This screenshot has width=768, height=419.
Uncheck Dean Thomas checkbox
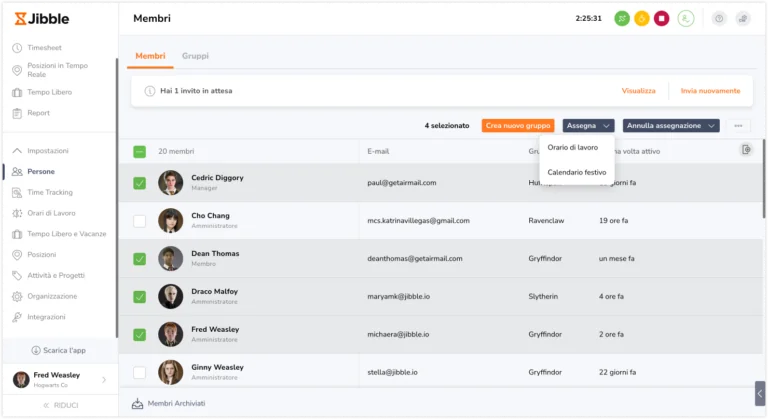click(140, 259)
